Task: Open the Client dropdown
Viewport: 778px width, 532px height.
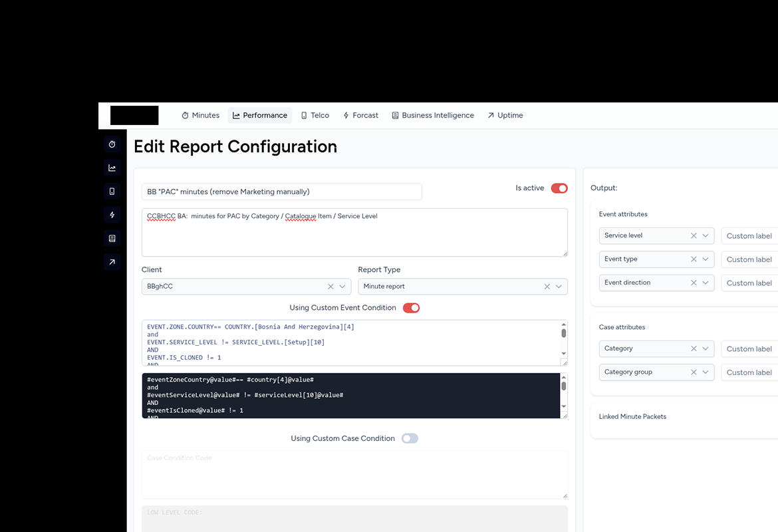Action: pyautogui.click(x=342, y=286)
